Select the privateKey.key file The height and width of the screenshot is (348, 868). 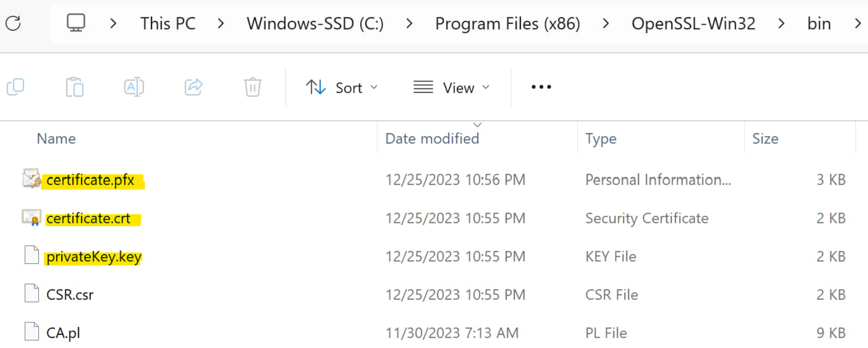click(x=93, y=256)
